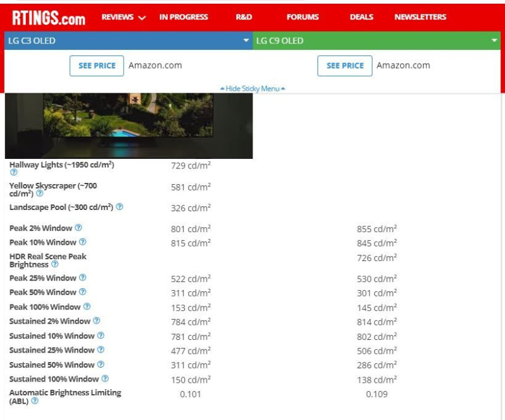
Task: Open help icon for Landscape Pool
Action: pos(119,207)
